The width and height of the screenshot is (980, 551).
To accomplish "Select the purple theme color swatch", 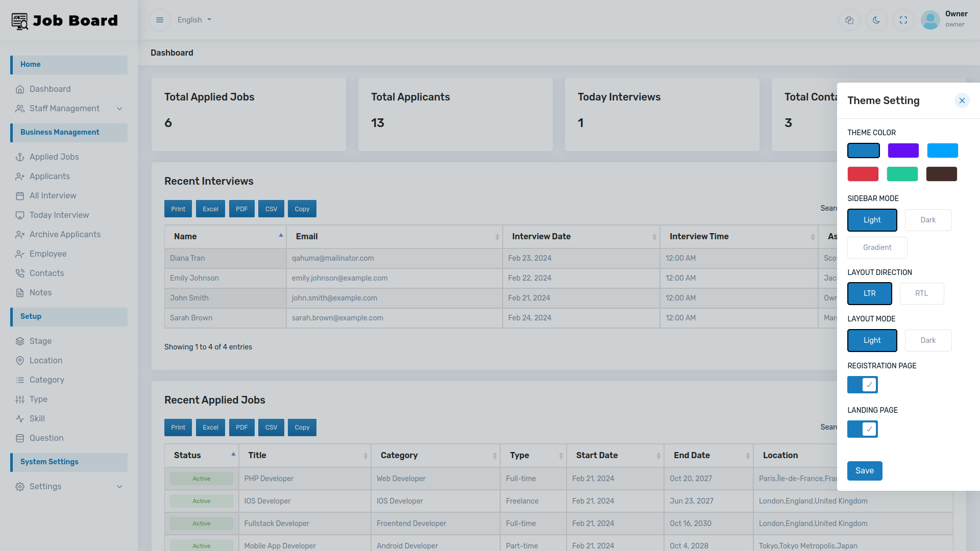I will pos(903,151).
